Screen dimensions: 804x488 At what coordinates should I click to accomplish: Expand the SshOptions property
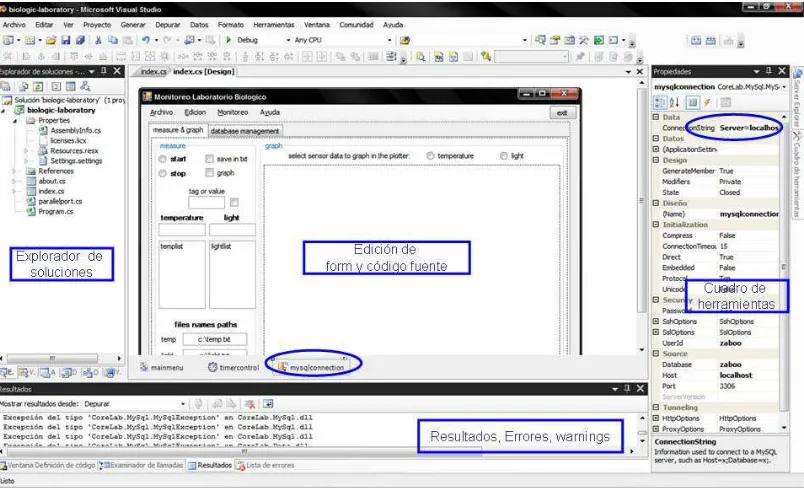coord(656,321)
